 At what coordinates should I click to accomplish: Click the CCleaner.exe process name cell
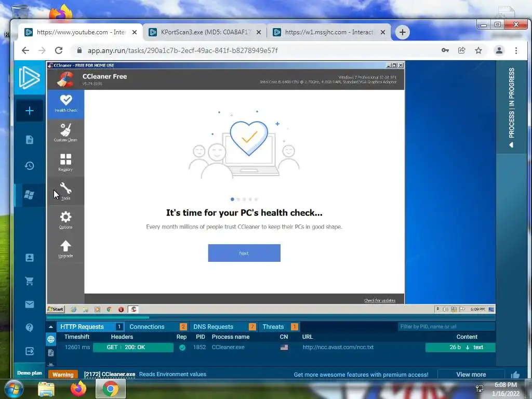tap(228, 348)
